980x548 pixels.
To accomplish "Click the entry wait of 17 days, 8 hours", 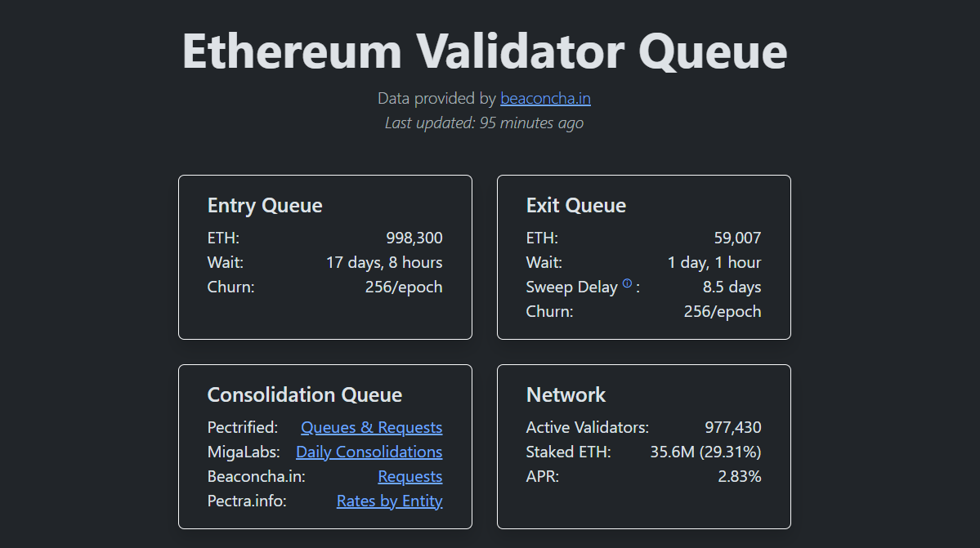I will point(384,263).
